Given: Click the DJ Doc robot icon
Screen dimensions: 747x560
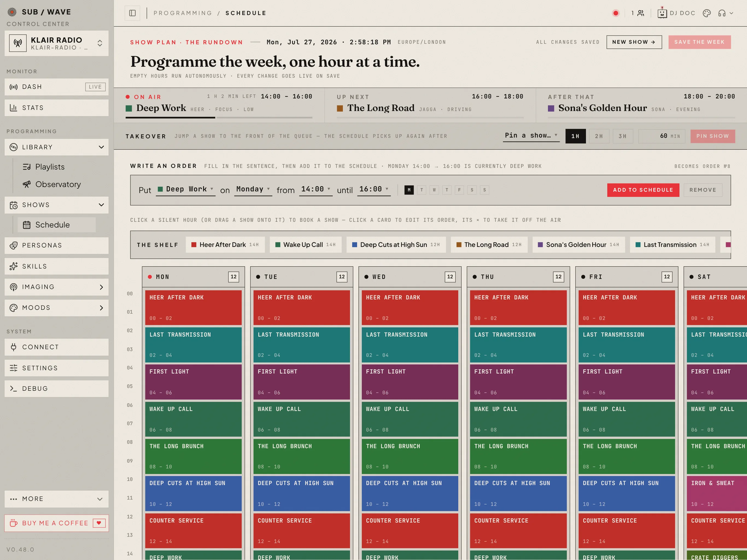Looking at the screenshot, I should 662,13.
